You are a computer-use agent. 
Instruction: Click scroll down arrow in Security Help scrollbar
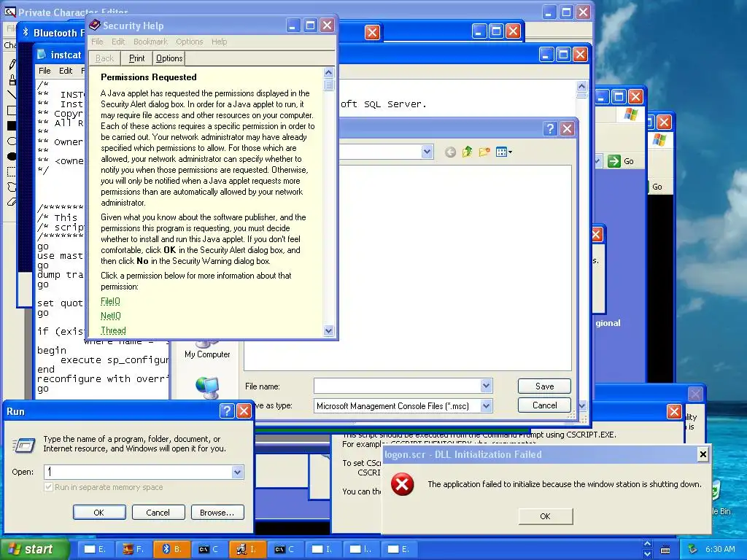[328, 330]
